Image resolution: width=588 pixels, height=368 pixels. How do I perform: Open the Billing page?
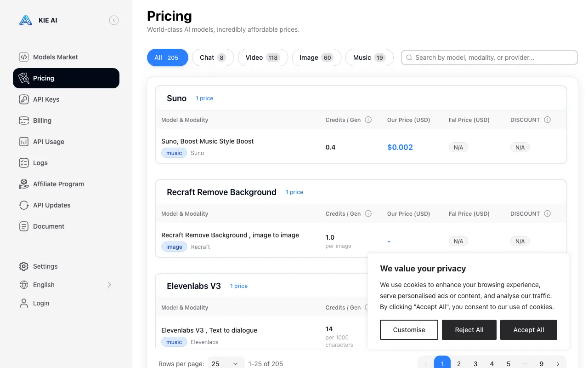(66, 121)
